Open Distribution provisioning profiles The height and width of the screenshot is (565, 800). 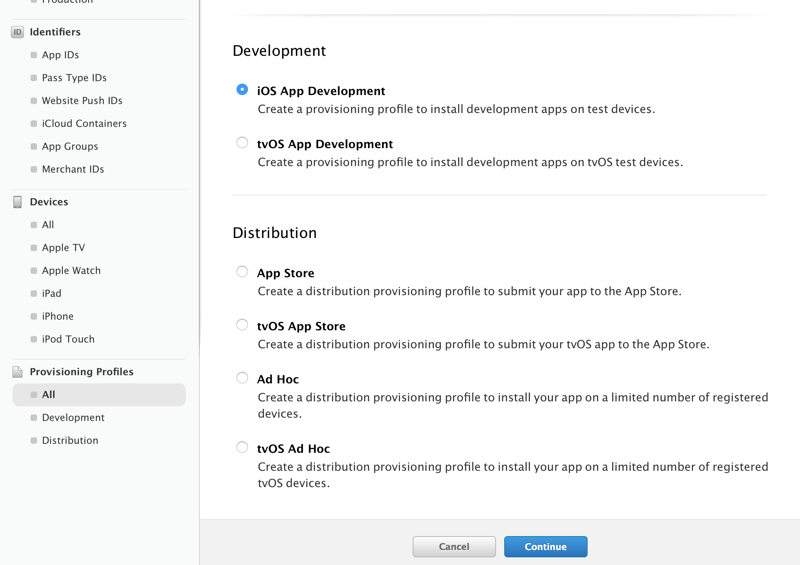70,441
